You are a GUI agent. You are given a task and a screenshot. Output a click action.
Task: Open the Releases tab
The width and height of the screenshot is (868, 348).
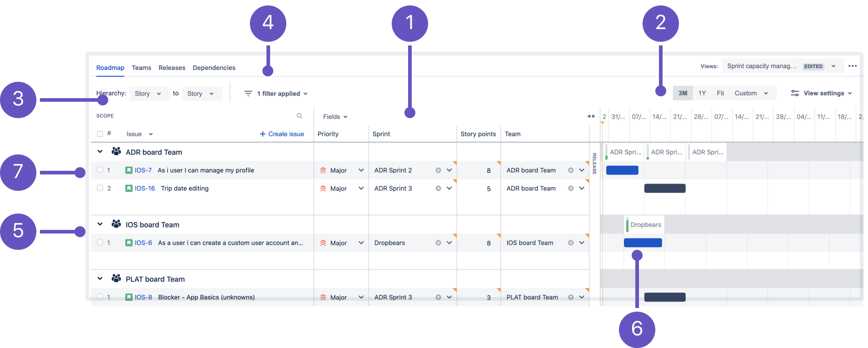click(172, 68)
